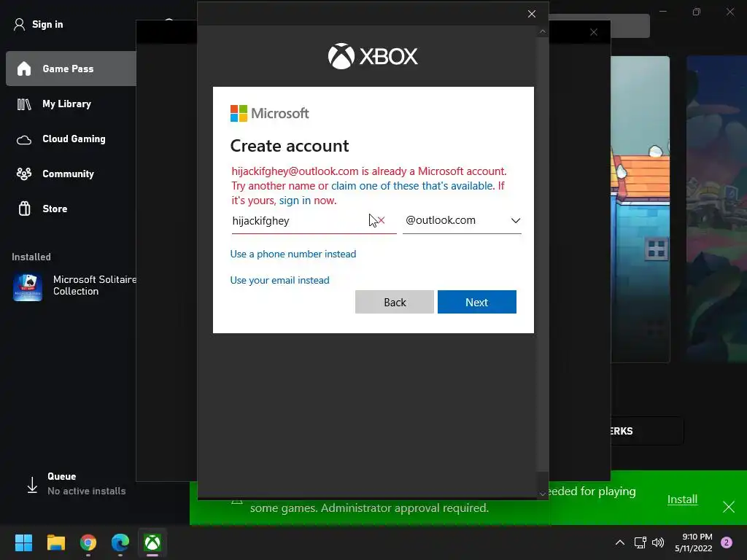Open the @outlook.com domain dropdown
Screen dimensions: 747x560
pos(462,220)
